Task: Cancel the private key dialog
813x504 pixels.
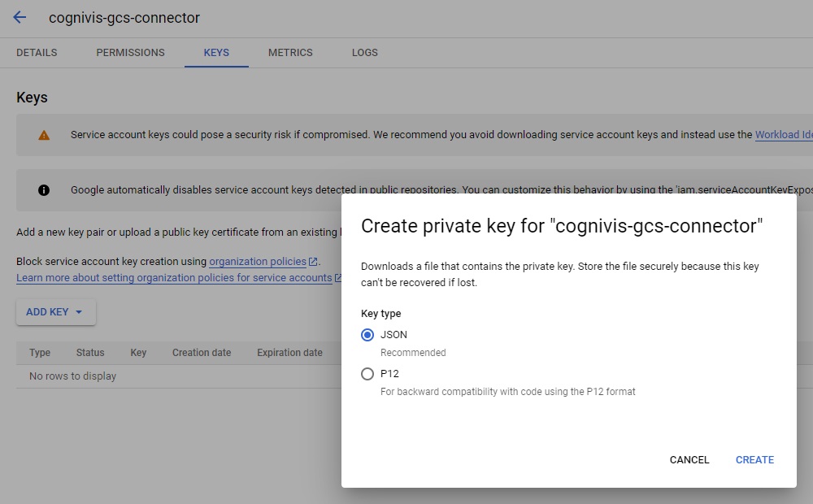Action: point(689,460)
